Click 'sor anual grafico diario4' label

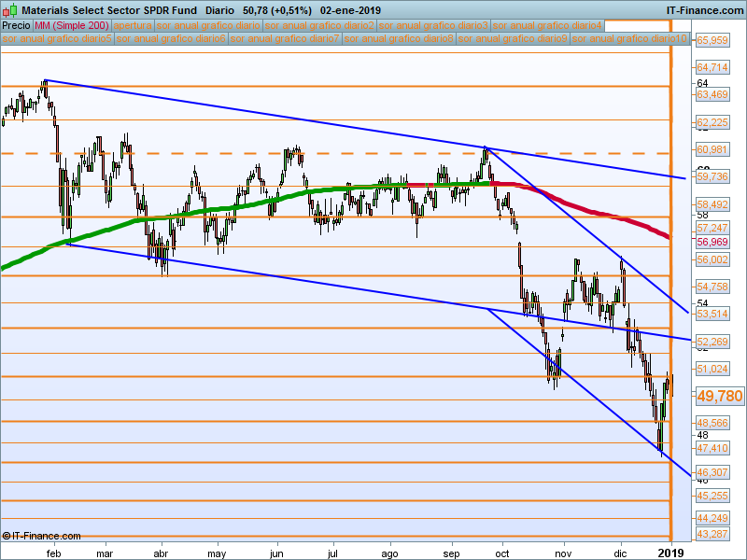coord(547,25)
